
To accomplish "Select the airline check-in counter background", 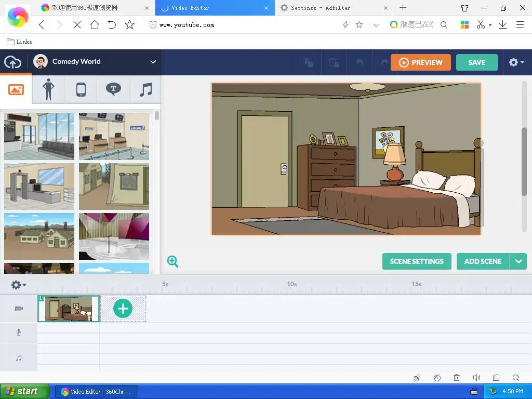I will click(x=114, y=137).
